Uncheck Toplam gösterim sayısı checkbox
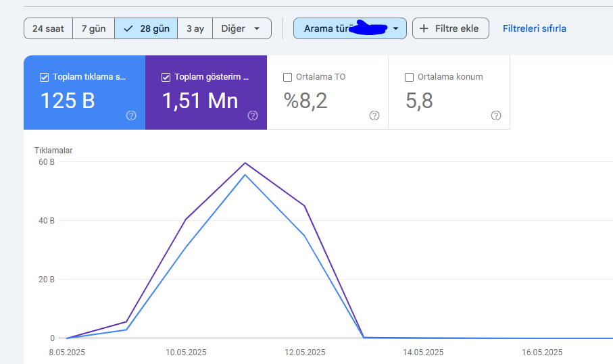This screenshot has width=613, height=364. (166, 78)
